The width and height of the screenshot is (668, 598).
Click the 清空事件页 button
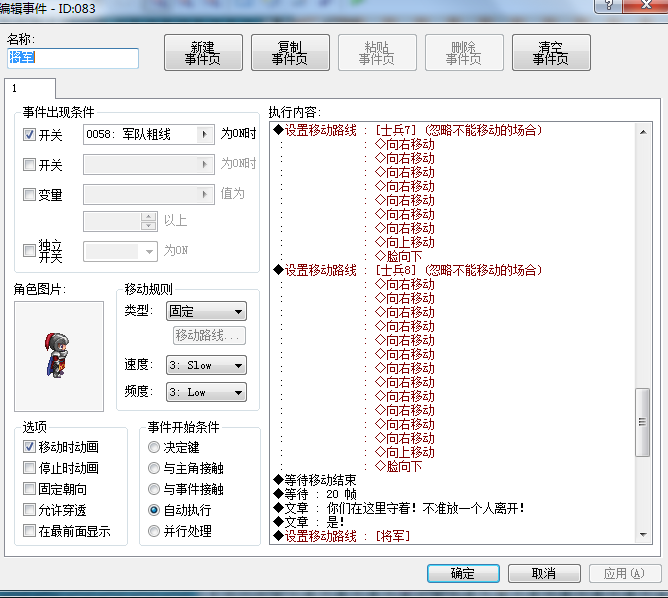551,53
